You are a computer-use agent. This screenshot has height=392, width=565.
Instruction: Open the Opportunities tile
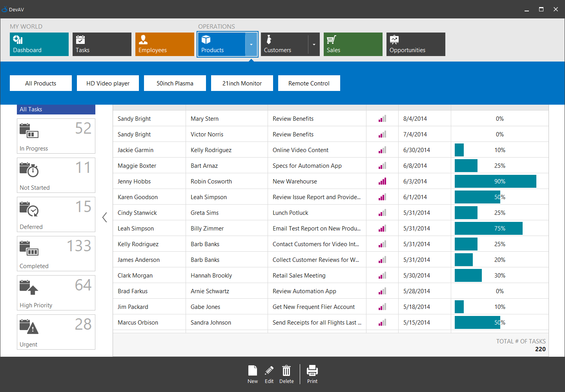click(416, 44)
